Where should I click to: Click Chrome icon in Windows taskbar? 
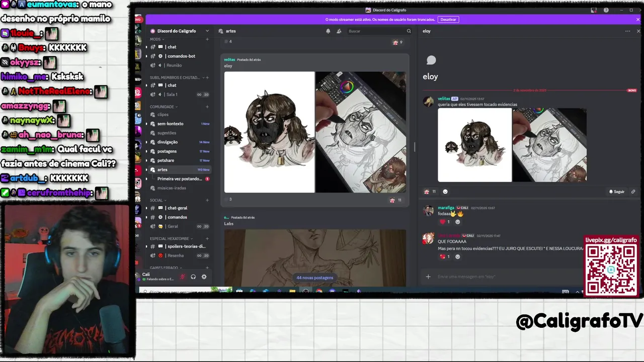click(319, 291)
